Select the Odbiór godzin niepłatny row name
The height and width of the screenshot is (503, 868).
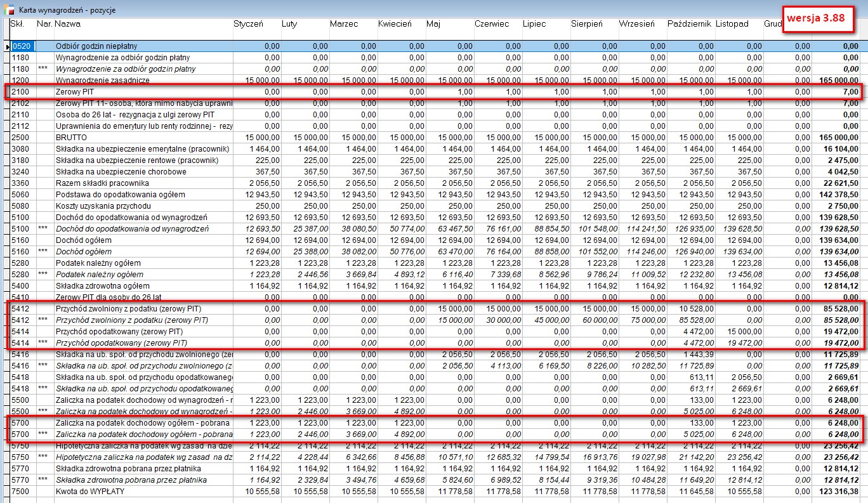coord(96,46)
